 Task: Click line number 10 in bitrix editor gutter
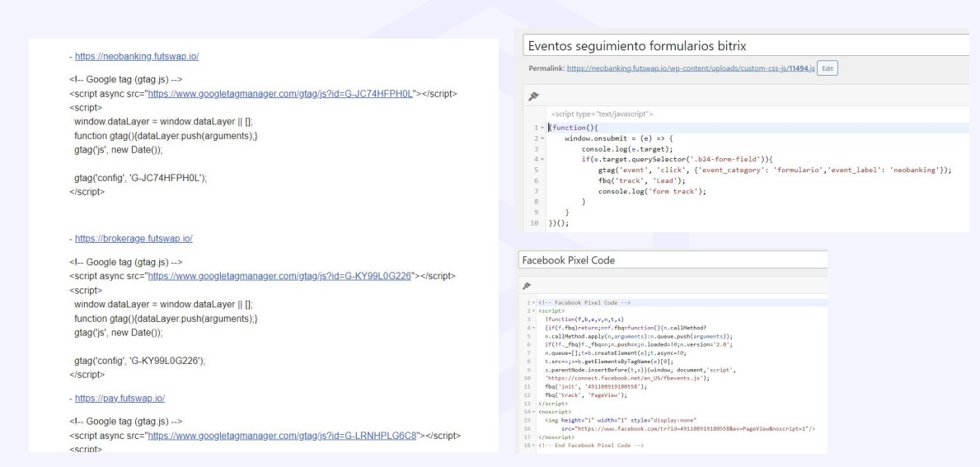click(x=534, y=223)
